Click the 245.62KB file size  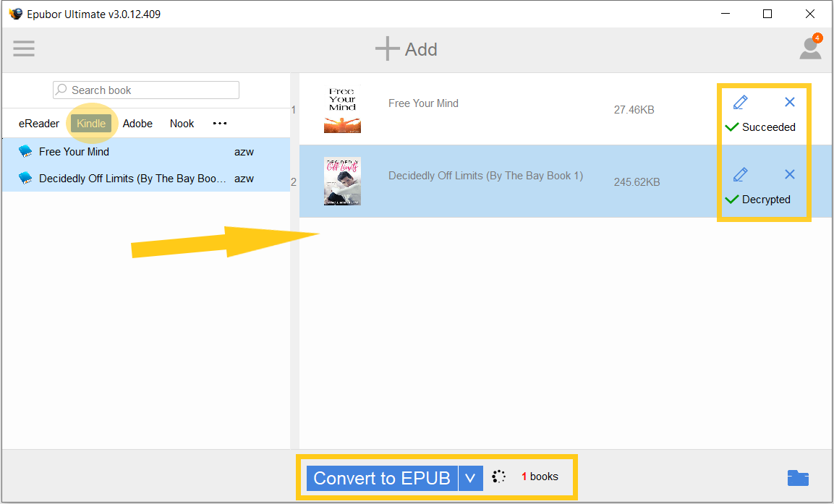coord(637,181)
